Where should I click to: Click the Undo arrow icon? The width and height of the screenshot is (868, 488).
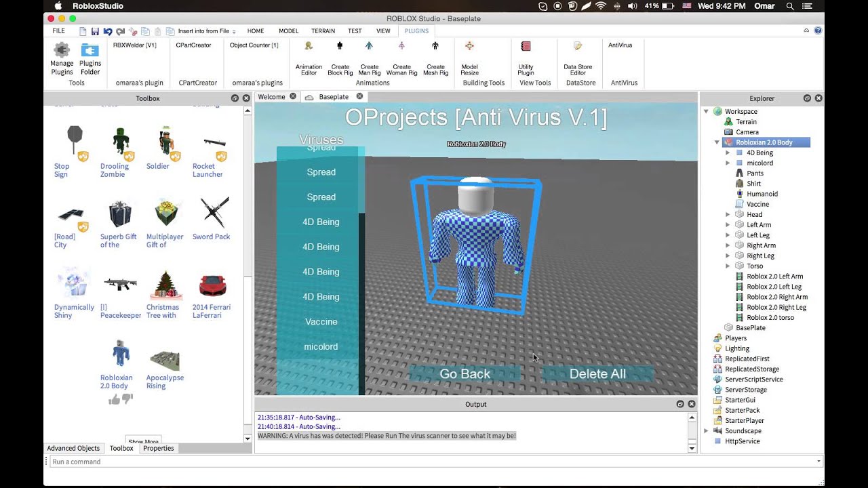107,31
